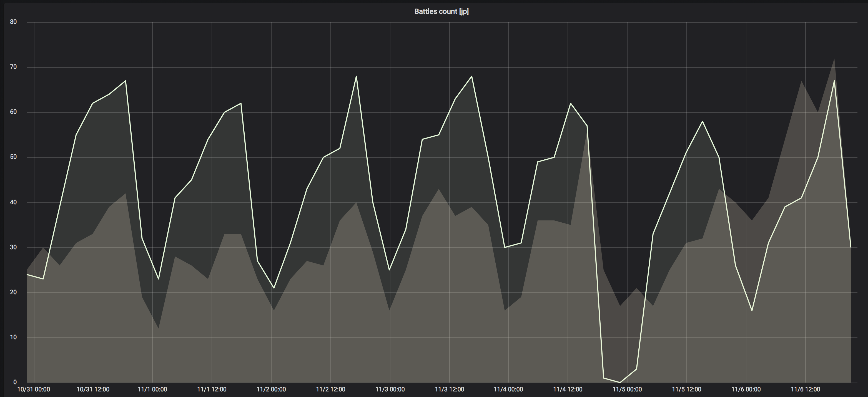Screen dimensions: 868x397
Task: Click the '70' y-axis label
Action: click(13, 67)
